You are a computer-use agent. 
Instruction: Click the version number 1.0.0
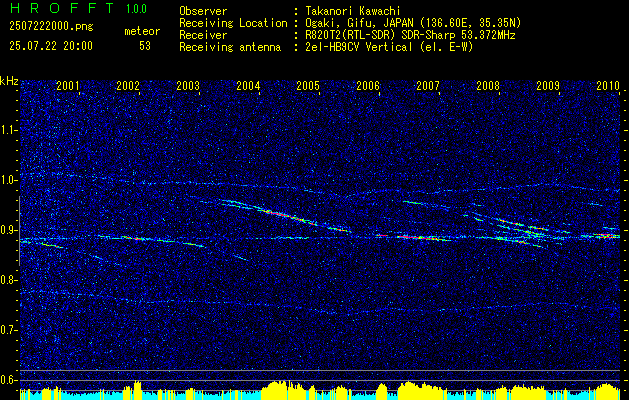pyautogui.click(x=136, y=9)
